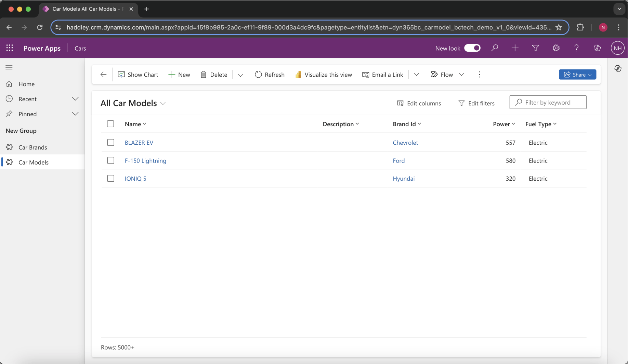Click the help question mark icon
The image size is (628, 364).
click(576, 48)
